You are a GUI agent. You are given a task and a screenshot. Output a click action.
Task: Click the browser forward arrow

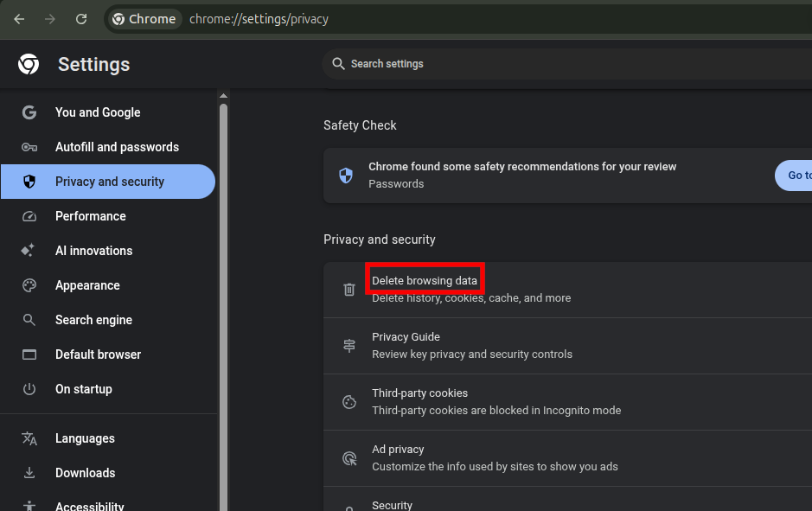49,19
